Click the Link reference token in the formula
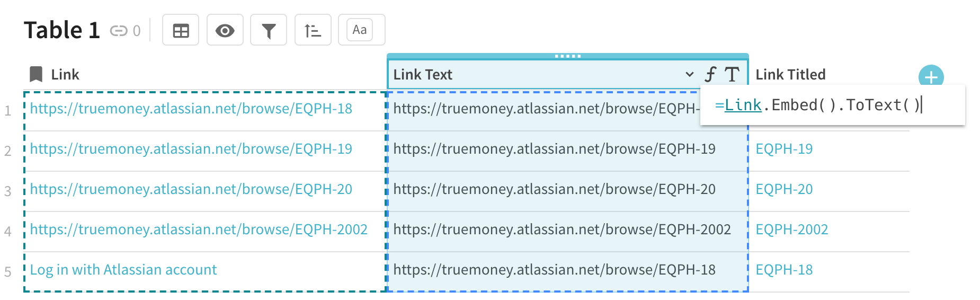This screenshot has width=980, height=300. tap(743, 105)
